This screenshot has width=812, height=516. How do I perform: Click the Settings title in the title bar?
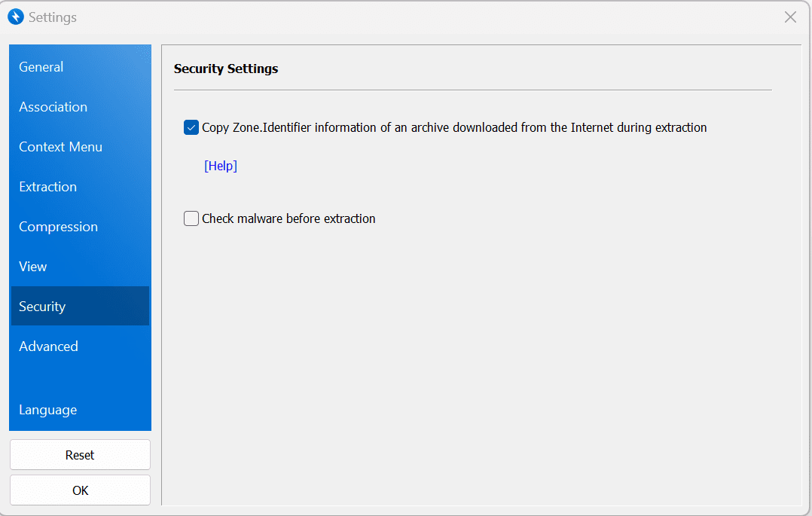(x=53, y=17)
